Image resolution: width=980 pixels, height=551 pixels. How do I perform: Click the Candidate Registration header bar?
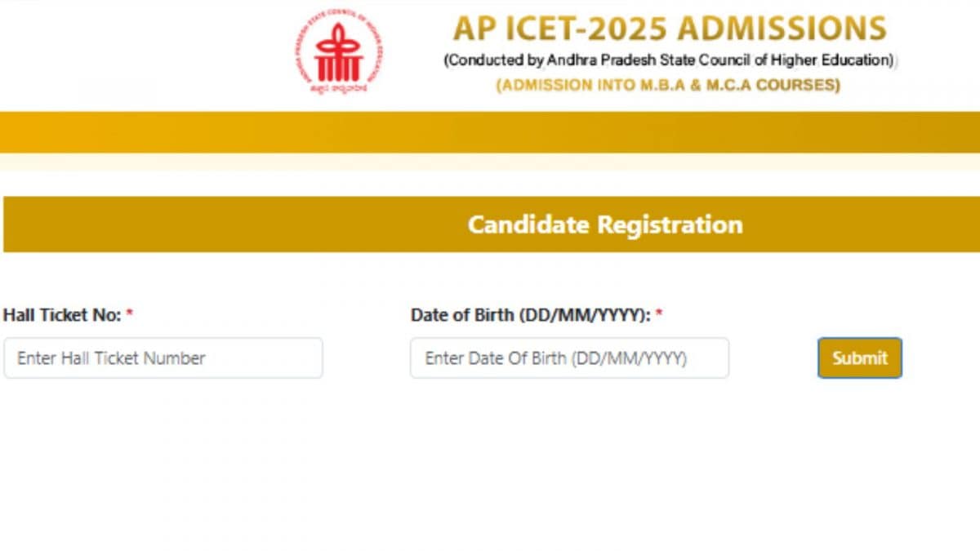[492, 224]
